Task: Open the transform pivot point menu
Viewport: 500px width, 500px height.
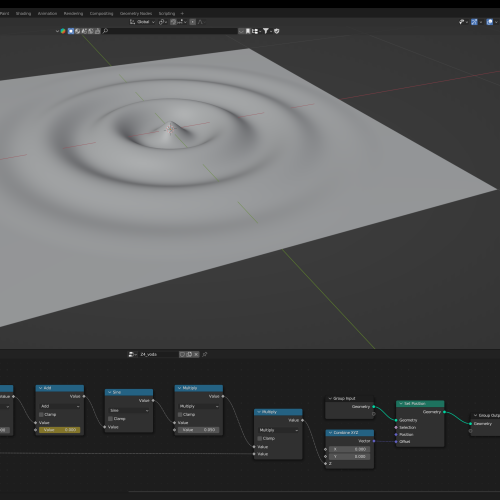Action: 163,22
